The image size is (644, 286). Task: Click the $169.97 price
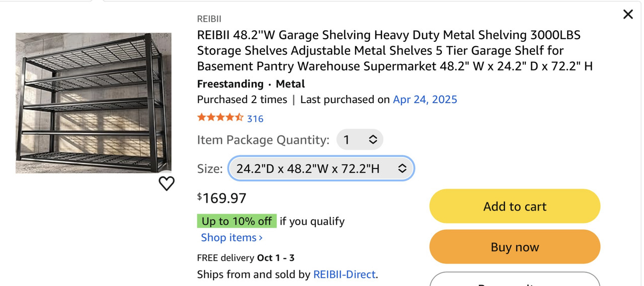click(222, 198)
